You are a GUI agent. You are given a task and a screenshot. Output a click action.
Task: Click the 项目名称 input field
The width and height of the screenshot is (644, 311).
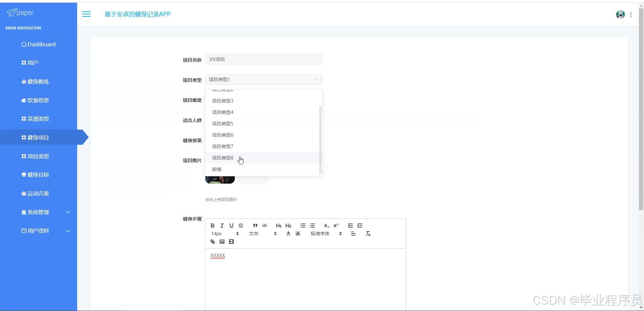coord(264,59)
